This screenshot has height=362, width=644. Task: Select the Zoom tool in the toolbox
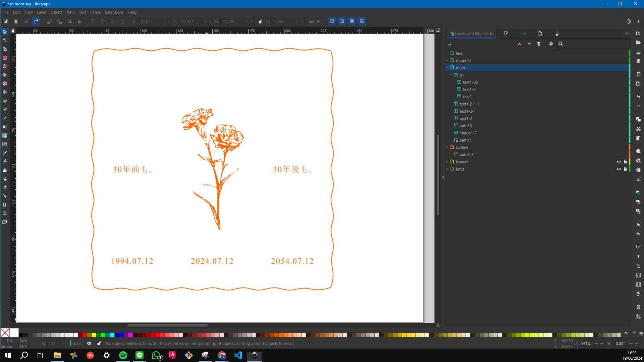coord(5,213)
